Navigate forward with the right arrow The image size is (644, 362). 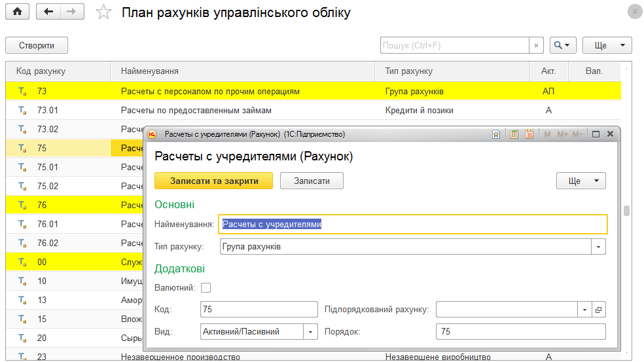coord(72,12)
